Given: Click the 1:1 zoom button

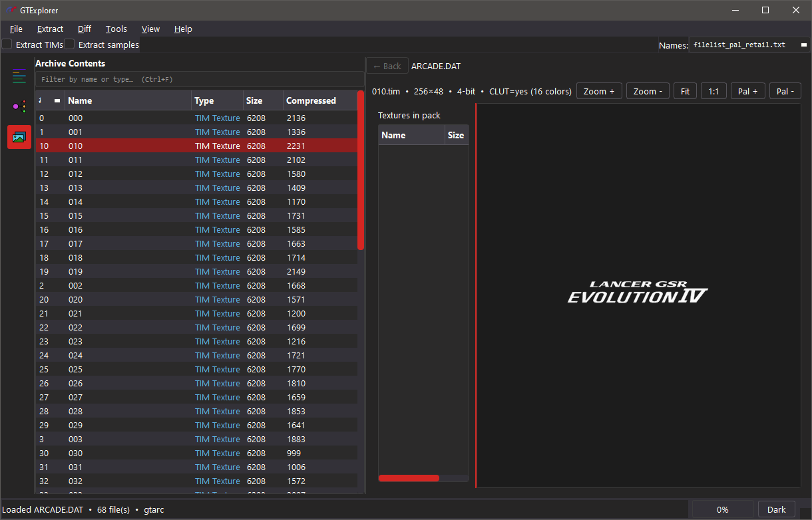Looking at the screenshot, I should click(713, 91).
